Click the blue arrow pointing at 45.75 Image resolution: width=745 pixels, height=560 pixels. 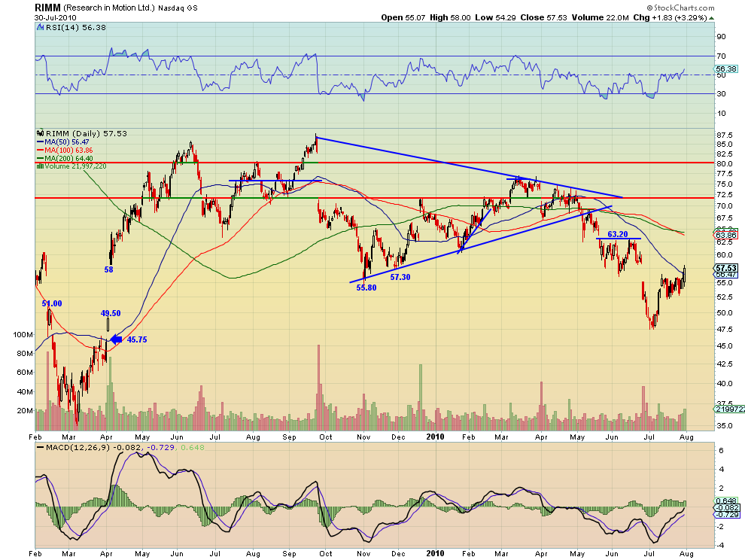(x=116, y=339)
